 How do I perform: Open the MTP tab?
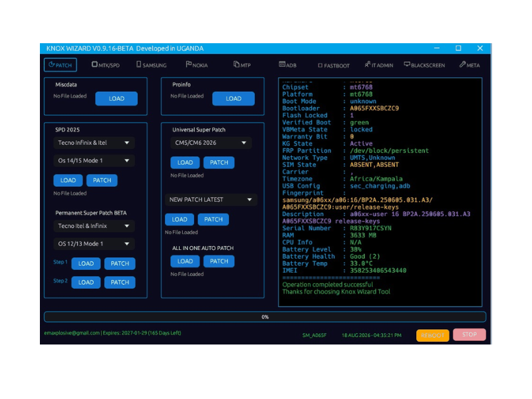[242, 65]
